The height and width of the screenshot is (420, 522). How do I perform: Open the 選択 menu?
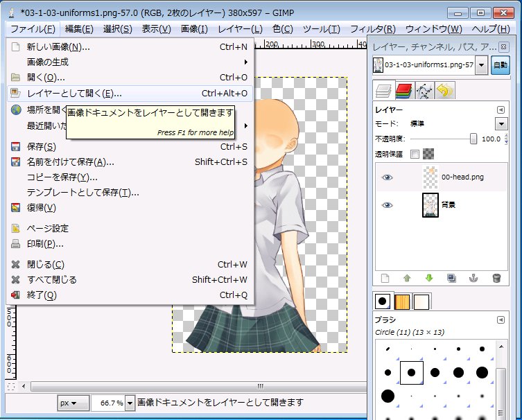pyautogui.click(x=118, y=29)
